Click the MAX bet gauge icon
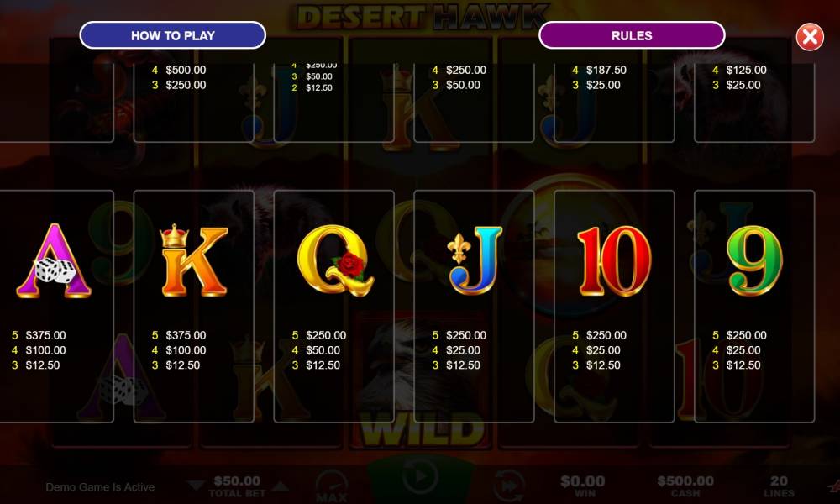This screenshot has width=840, height=504. click(332, 486)
